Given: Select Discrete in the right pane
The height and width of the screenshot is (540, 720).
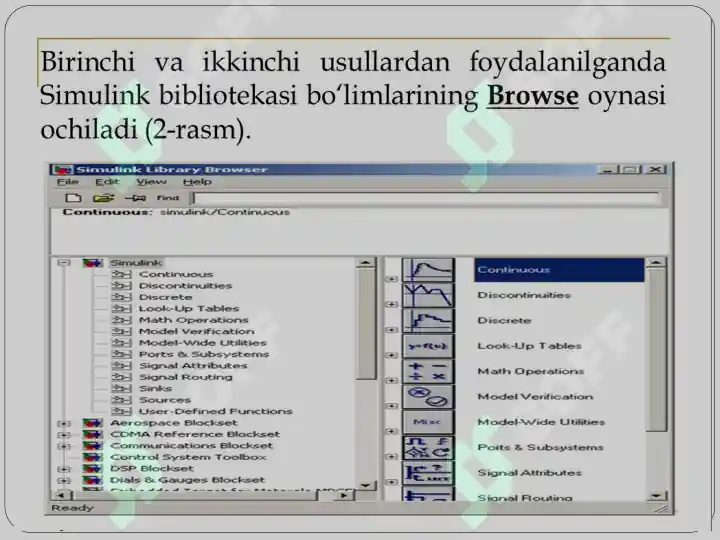Looking at the screenshot, I should coord(504,321).
